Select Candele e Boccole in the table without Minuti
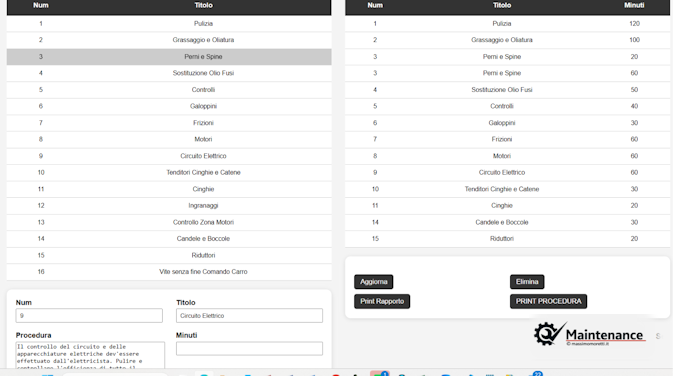The width and height of the screenshot is (673, 376). pos(169,239)
